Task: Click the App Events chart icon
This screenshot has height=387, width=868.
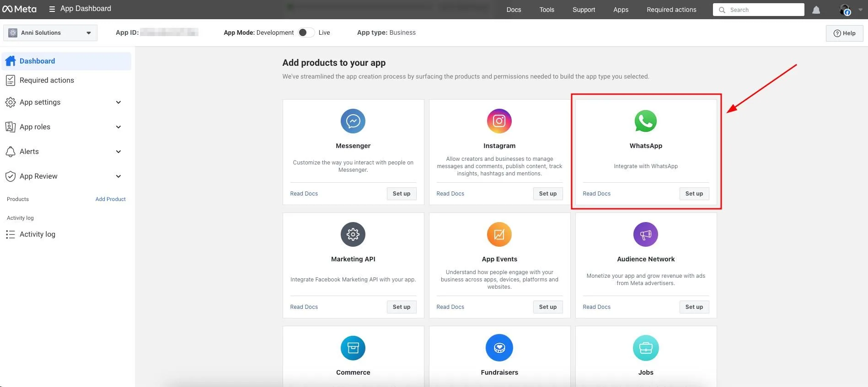Action: pyautogui.click(x=499, y=234)
